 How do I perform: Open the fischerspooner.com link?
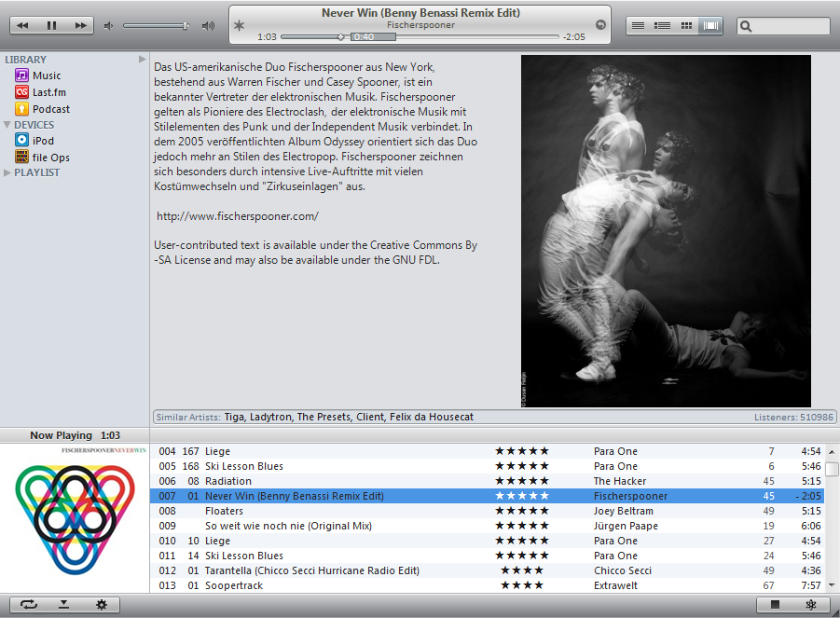238,216
